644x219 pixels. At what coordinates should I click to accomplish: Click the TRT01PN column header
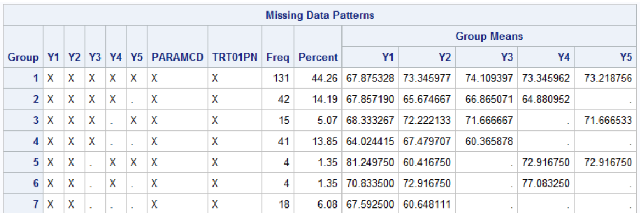pos(234,58)
